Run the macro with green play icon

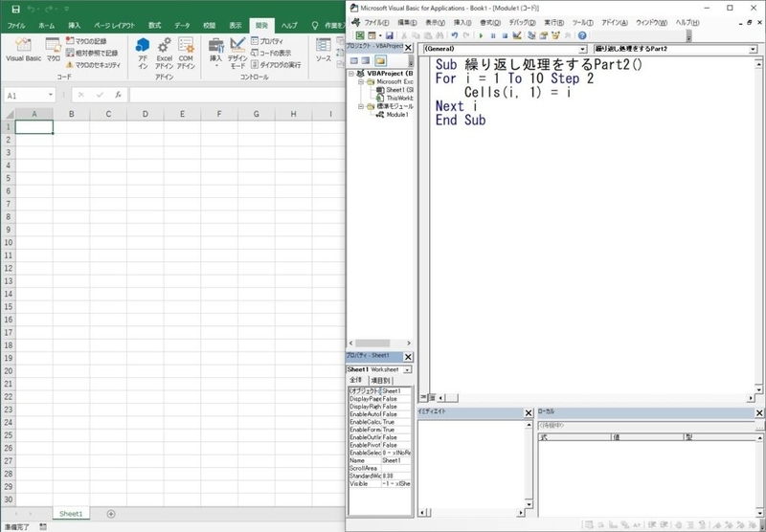click(482, 35)
